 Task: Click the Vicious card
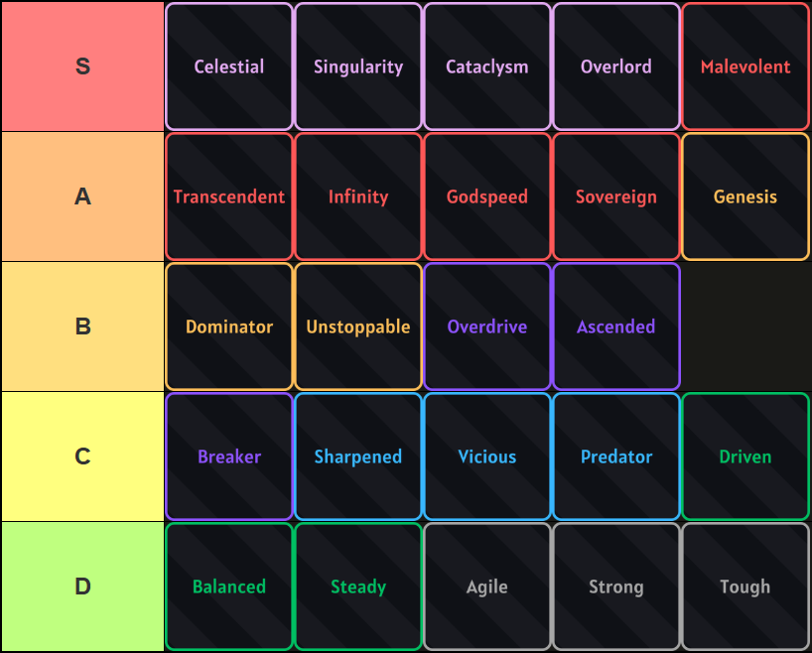coord(486,457)
